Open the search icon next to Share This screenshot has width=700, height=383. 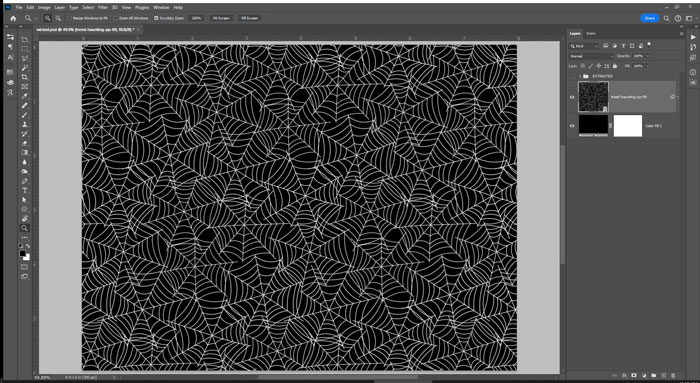point(666,18)
